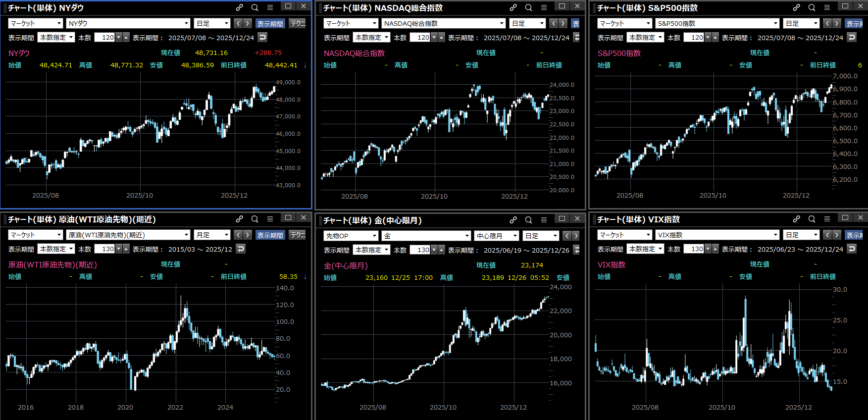Open the hamburger menu in S&P500指数 chart header
The image size is (868, 420).
click(x=827, y=7)
